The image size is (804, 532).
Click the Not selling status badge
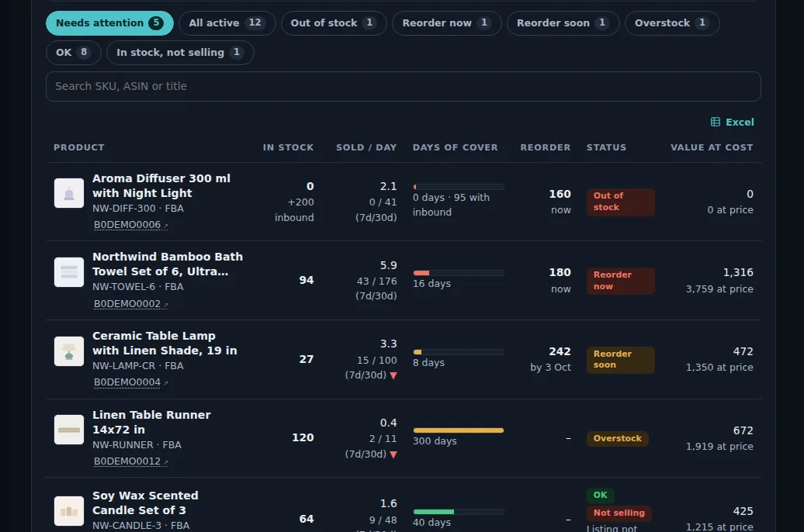[619, 513]
